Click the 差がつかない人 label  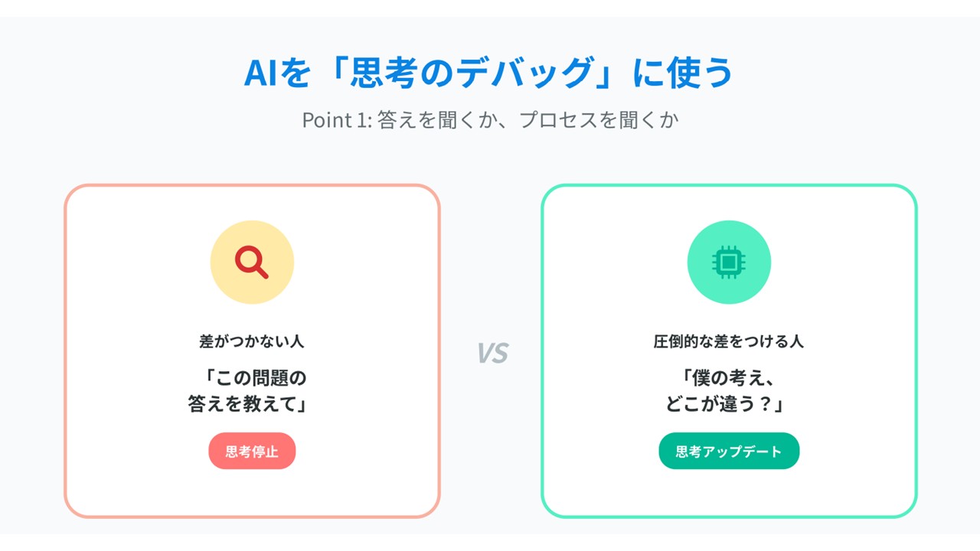(252, 341)
